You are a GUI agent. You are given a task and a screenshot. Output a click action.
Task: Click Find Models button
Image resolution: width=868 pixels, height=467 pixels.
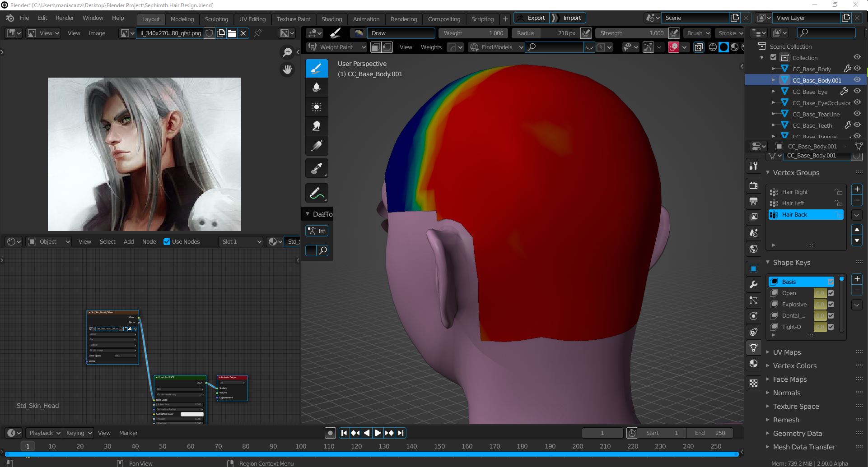[x=496, y=47]
